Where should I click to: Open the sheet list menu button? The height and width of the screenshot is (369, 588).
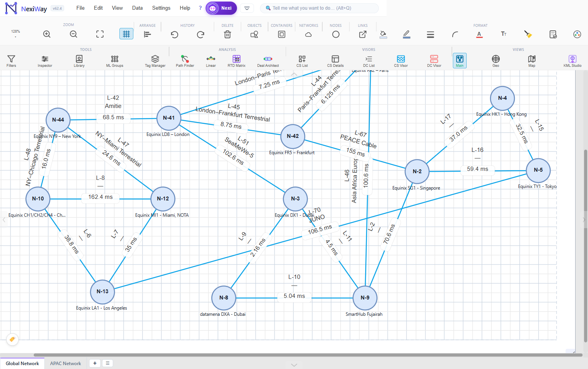click(107, 363)
